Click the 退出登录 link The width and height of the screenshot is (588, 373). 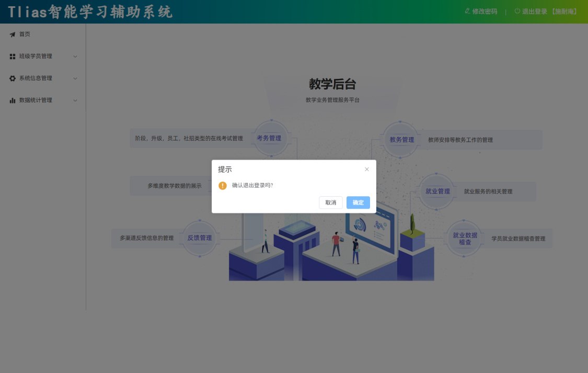coord(546,12)
